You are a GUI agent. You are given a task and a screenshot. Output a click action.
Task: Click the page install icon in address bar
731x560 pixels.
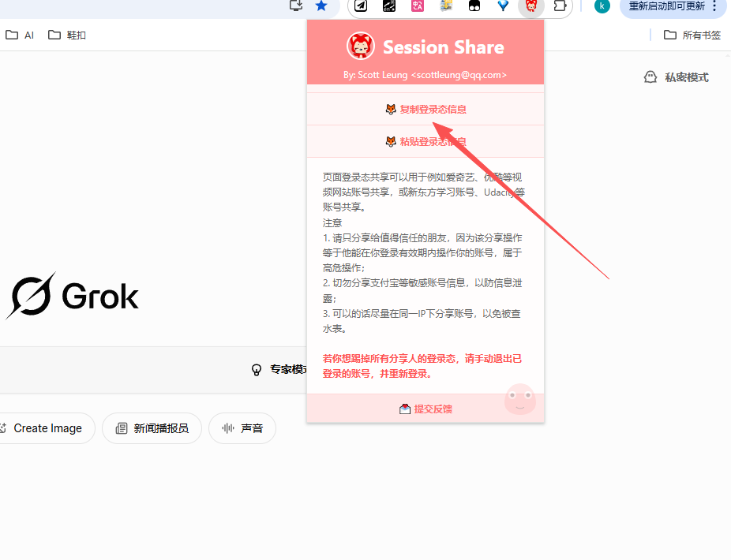pos(294,8)
